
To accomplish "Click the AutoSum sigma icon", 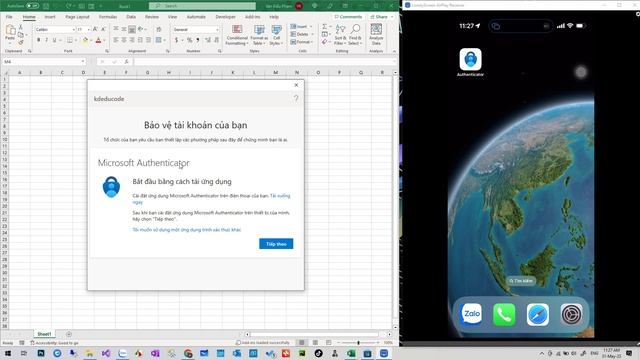I will pyautogui.click(x=324, y=27).
